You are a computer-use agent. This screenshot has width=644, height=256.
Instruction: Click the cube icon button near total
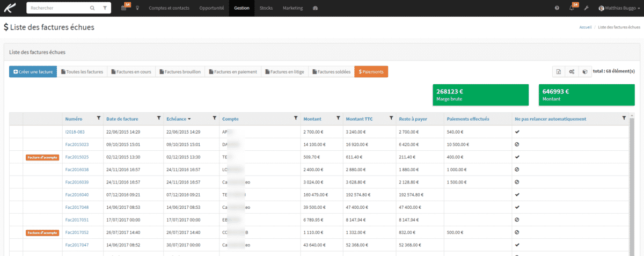tap(585, 71)
